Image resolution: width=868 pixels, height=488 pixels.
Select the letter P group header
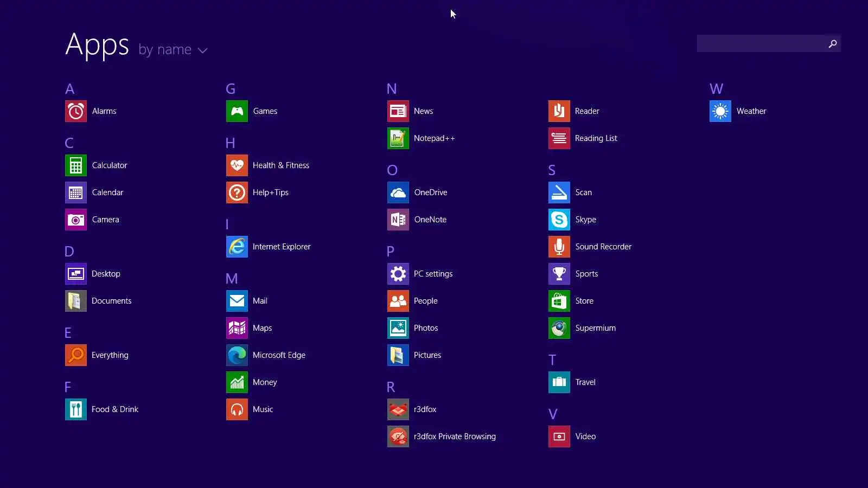tap(391, 252)
